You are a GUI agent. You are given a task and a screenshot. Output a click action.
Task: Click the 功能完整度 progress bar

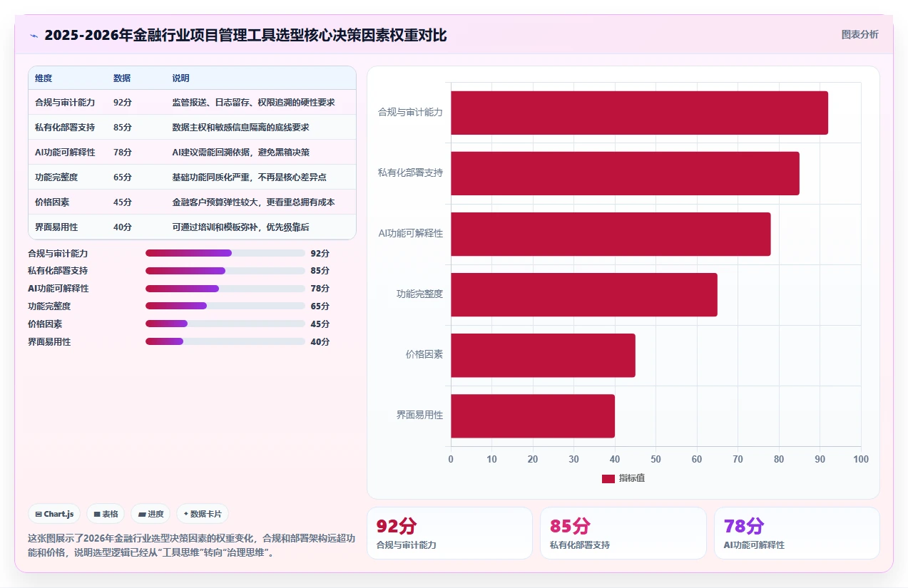point(225,306)
